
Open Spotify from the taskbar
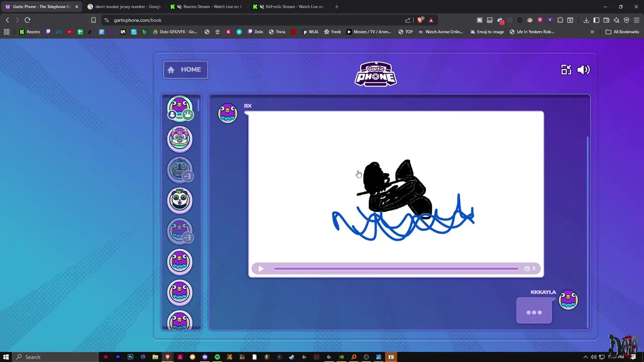click(217, 357)
